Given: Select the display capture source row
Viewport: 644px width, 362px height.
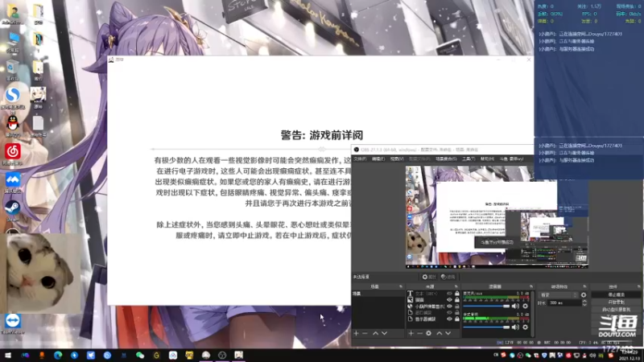Looking at the screenshot, I should tap(433, 319).
